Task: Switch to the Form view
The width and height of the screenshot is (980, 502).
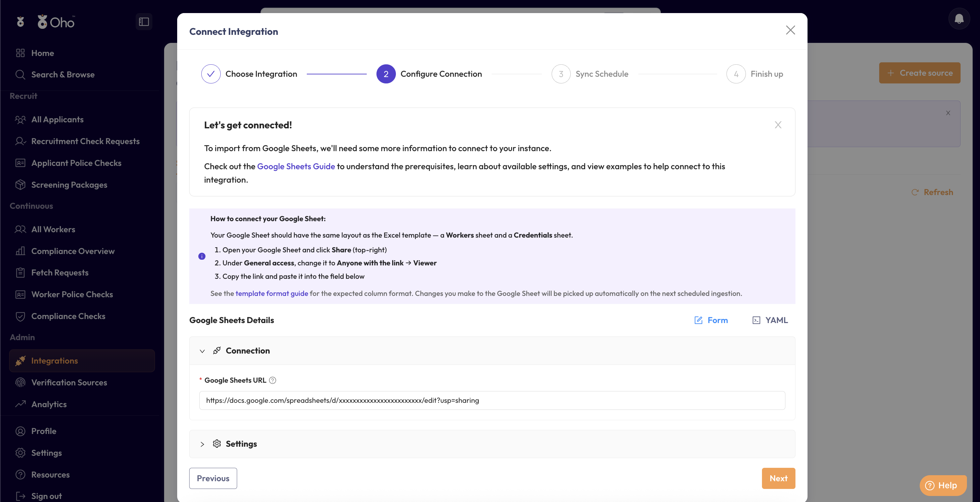Action: 711,320
